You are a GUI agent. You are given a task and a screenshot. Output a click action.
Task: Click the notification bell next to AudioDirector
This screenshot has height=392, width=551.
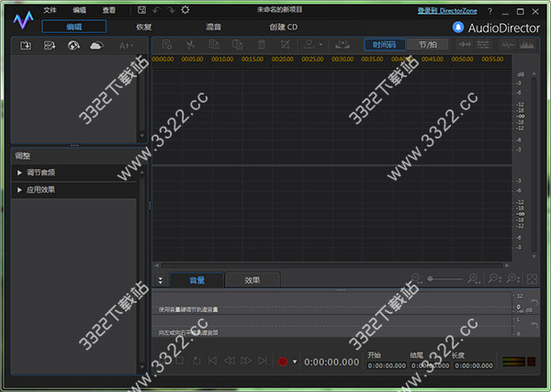coord(458,27)
